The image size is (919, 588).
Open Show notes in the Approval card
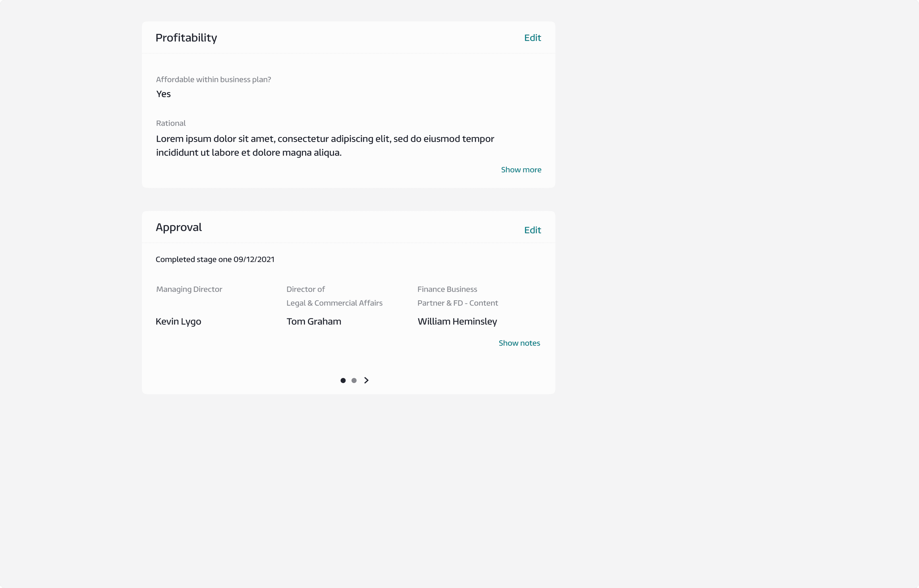click(x=519, y=343)
